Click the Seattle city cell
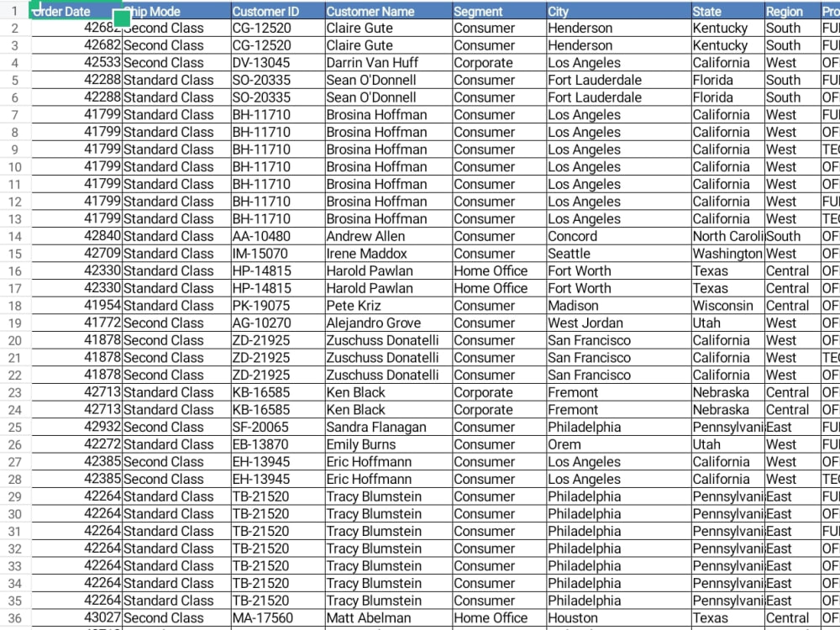 point(619,254)
